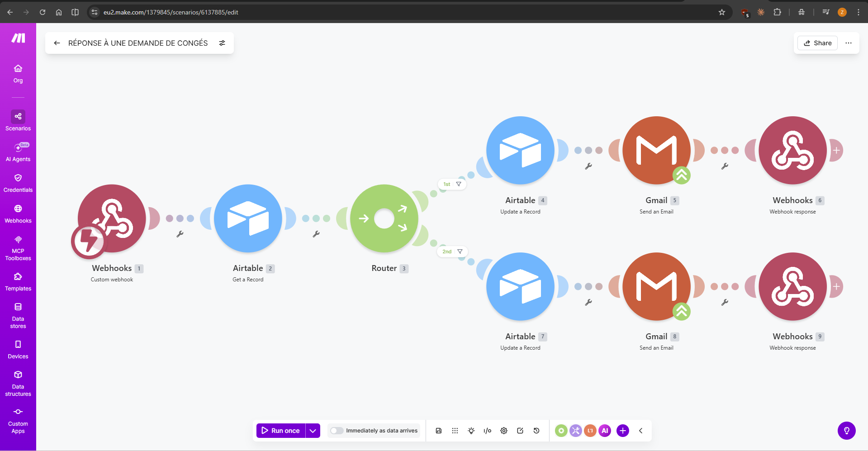The width and height of the screenshot is (868, 451).
Task: Open Custom Apps in the sidebar
Action: (x=18, y=421)
